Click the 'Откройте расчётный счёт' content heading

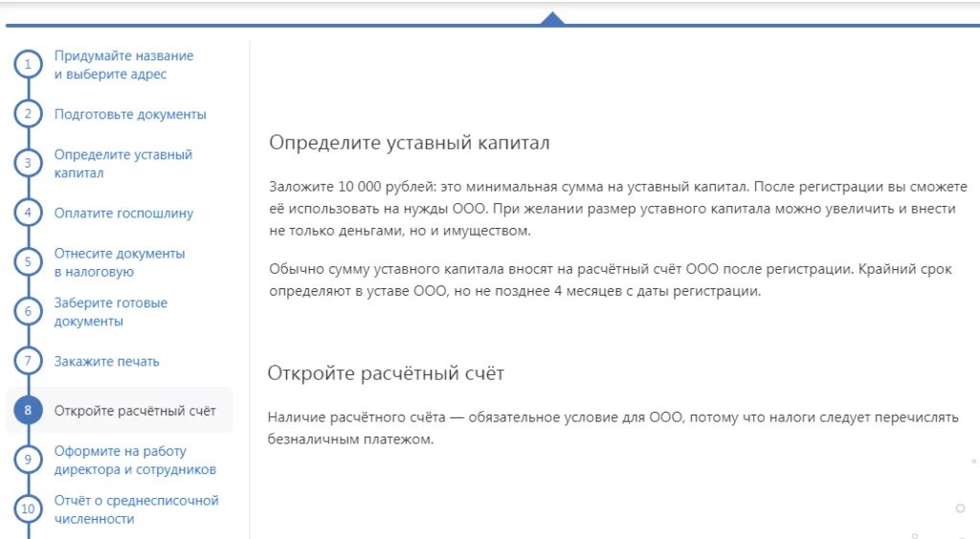(x=386, y=373)
